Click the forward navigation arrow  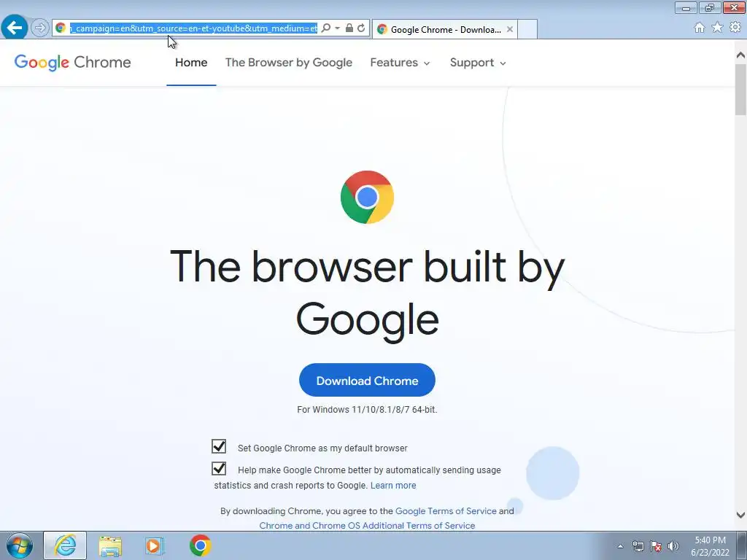point(40,28)
